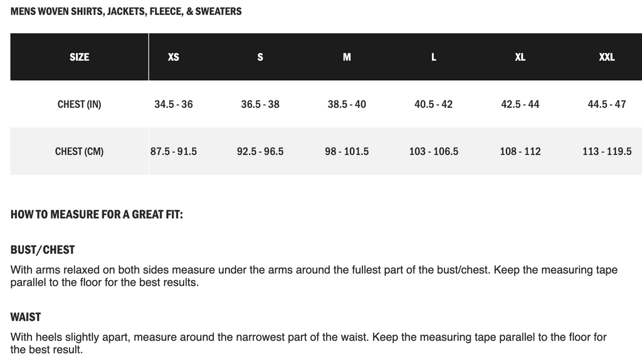Click the 103 - 106.5 chest centimeters cell
Image resolution: width=642 pixels, height=364 pixels.
pyautogui.click(x=434, y=152)
